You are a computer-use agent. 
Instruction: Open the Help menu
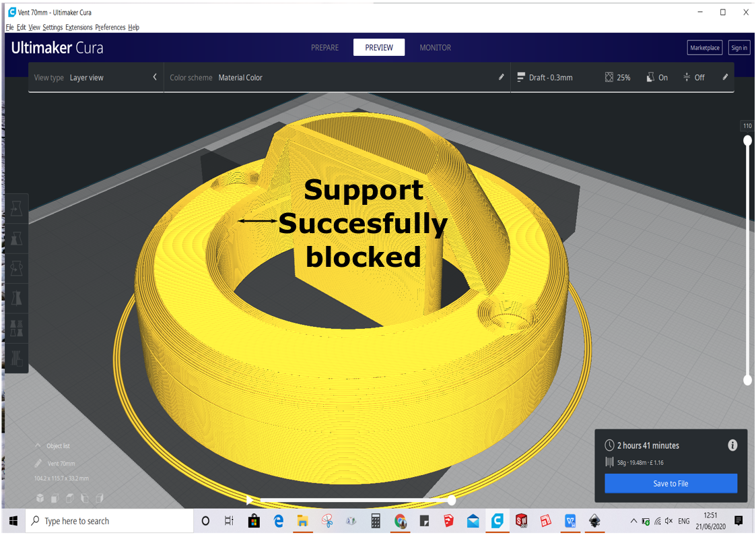point(133,27)
